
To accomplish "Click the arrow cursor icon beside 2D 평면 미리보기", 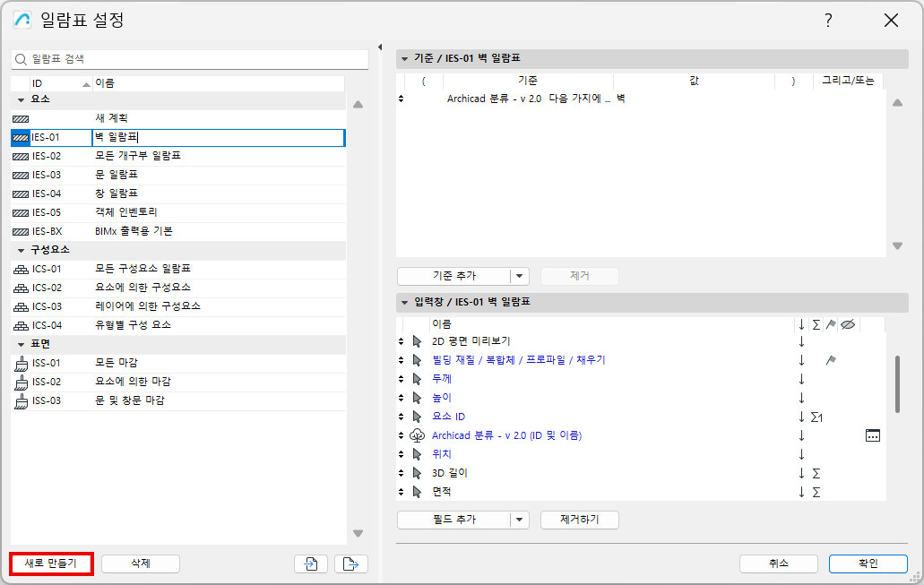I will coord(418,341).
